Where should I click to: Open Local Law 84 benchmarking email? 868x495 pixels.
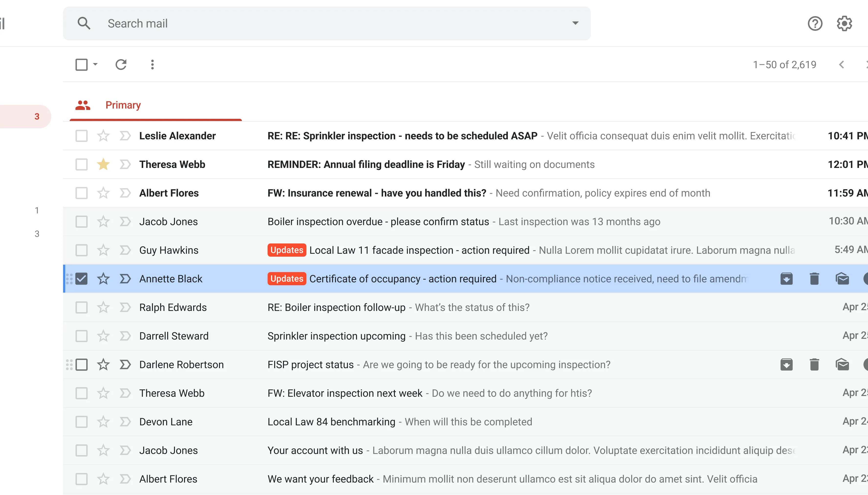click(x=331, y=422)
